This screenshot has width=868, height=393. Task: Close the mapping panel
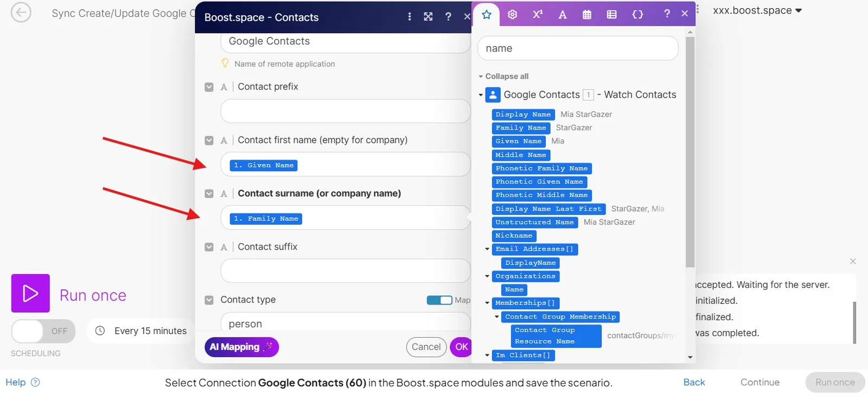pyautogui.click(x=685, y=14)
